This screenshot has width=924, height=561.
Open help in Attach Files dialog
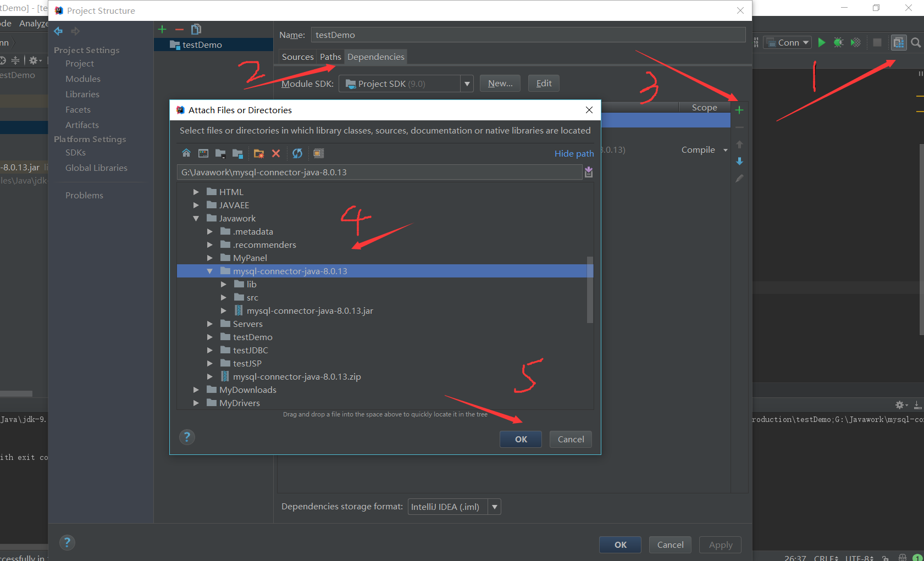point(187,437)
